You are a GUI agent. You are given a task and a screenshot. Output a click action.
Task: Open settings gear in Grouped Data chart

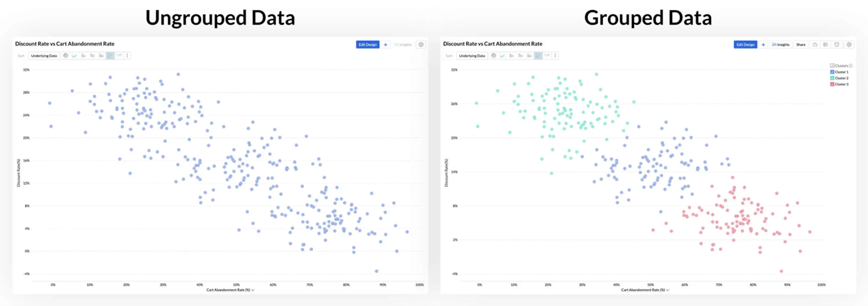(849, 45)
